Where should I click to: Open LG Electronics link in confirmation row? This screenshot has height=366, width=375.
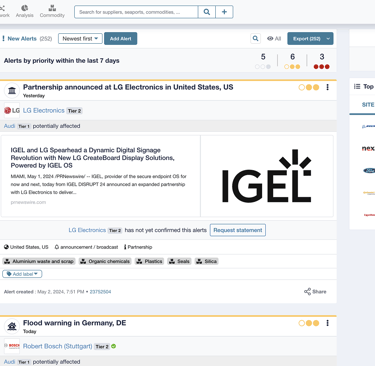87,230
